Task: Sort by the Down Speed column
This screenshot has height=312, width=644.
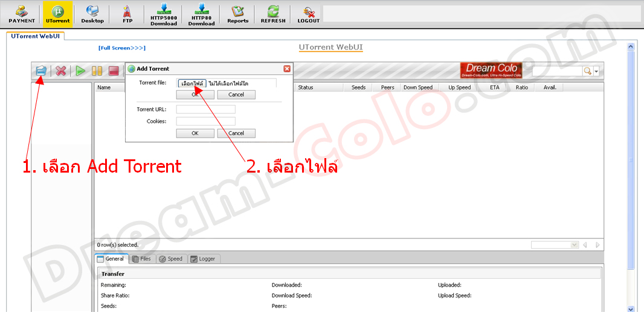Action: point(419,88)
